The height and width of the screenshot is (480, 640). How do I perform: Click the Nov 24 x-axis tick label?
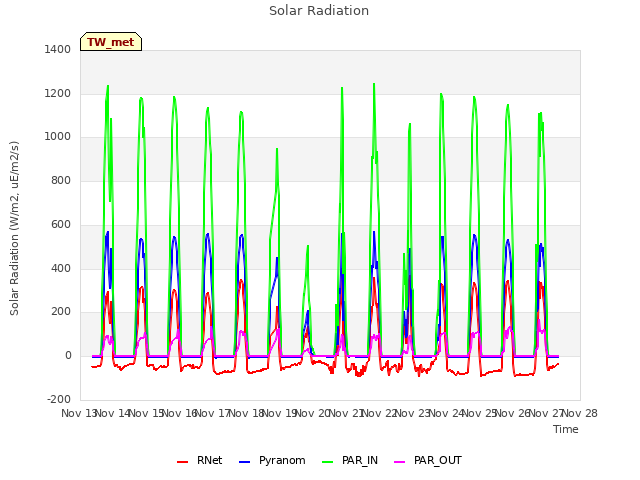[446, 413]
